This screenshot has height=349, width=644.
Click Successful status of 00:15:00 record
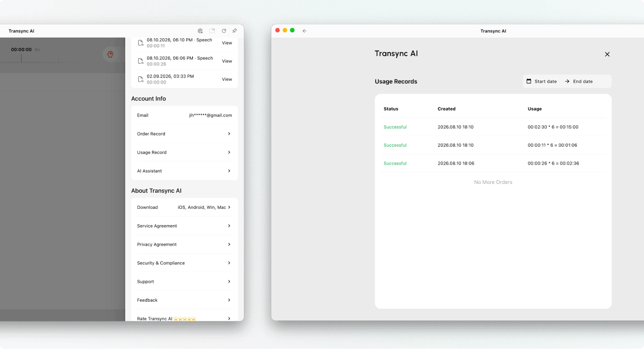[x=395, y=127]
